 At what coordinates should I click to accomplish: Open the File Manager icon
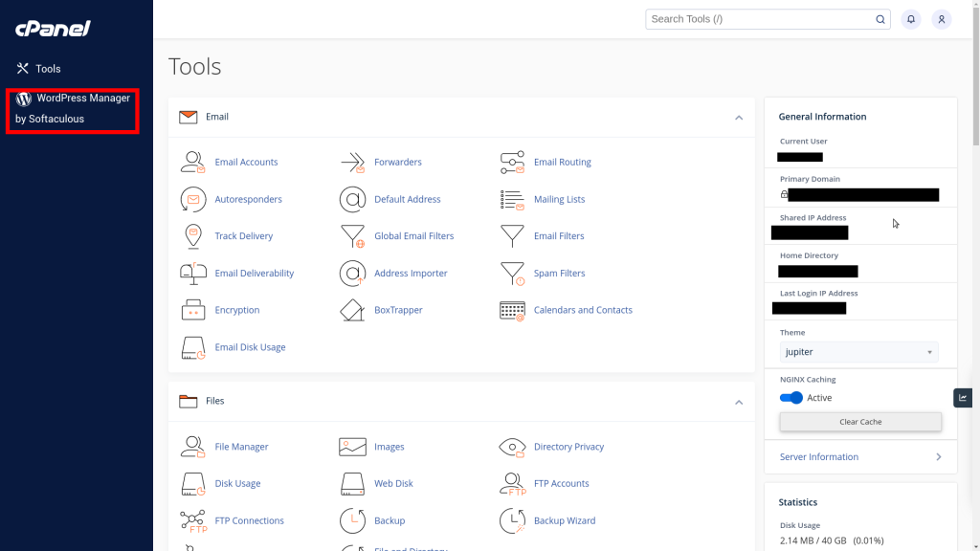point(192,447)
